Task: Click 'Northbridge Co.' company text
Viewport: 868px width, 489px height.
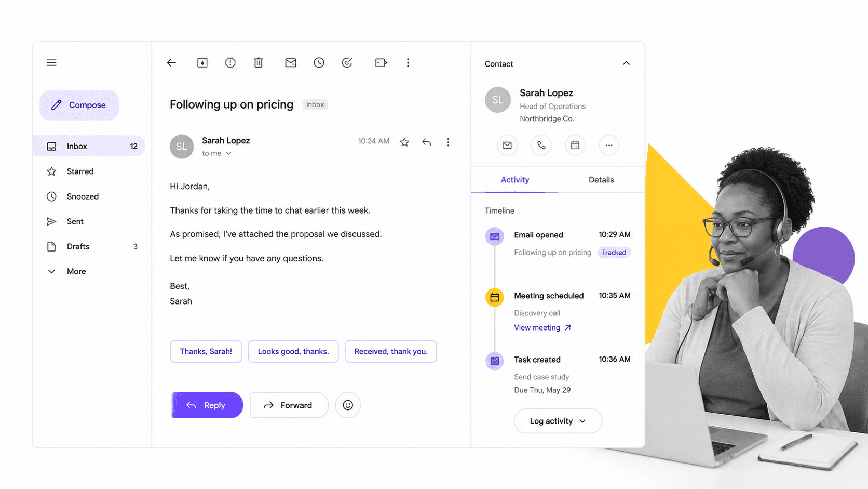Action: point(547,119)
